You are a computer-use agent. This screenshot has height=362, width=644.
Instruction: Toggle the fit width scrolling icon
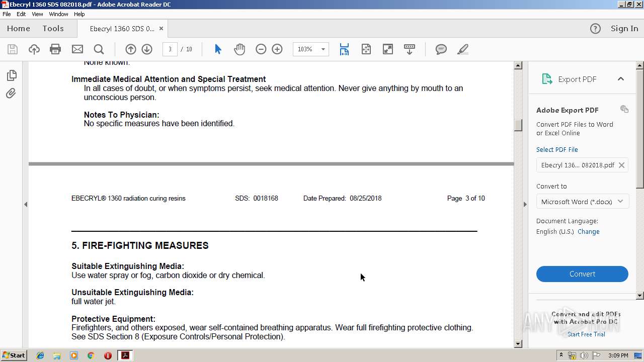click(344, 49)
